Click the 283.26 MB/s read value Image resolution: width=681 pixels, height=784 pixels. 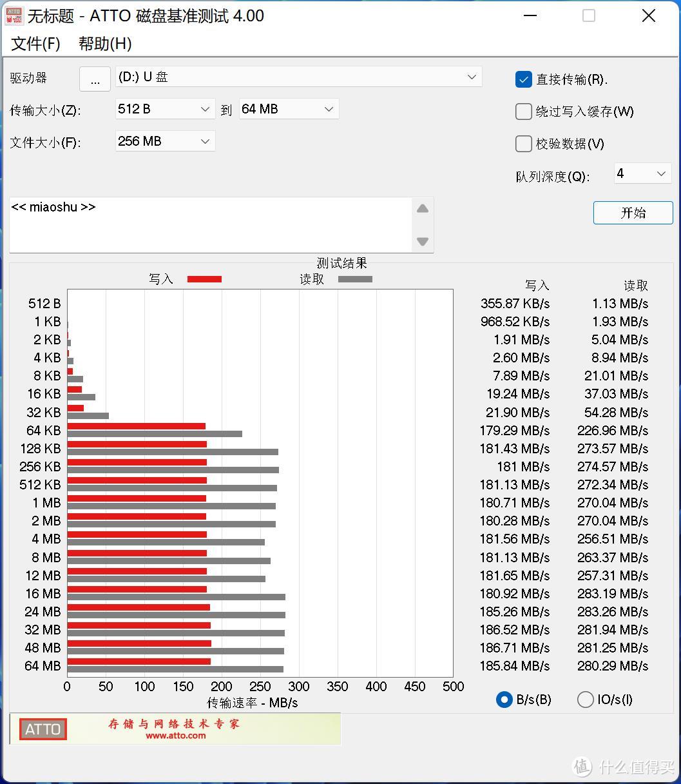pos(613,612)
